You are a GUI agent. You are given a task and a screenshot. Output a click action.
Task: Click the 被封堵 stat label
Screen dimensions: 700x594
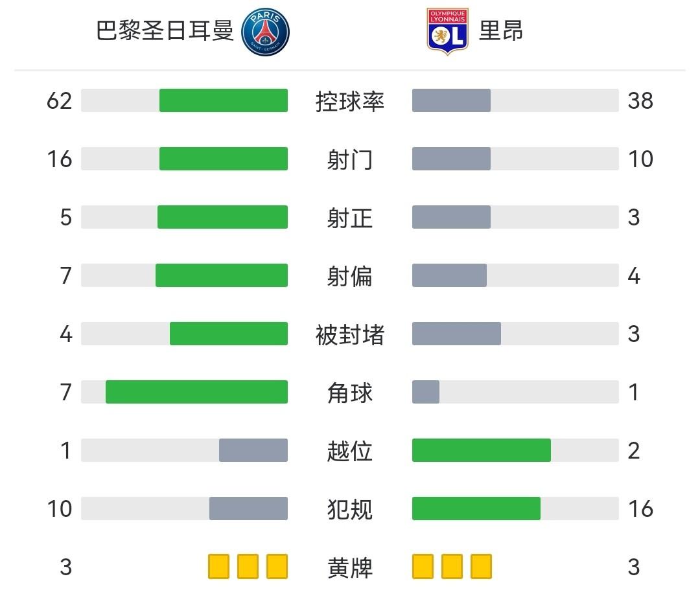[350, 334]
